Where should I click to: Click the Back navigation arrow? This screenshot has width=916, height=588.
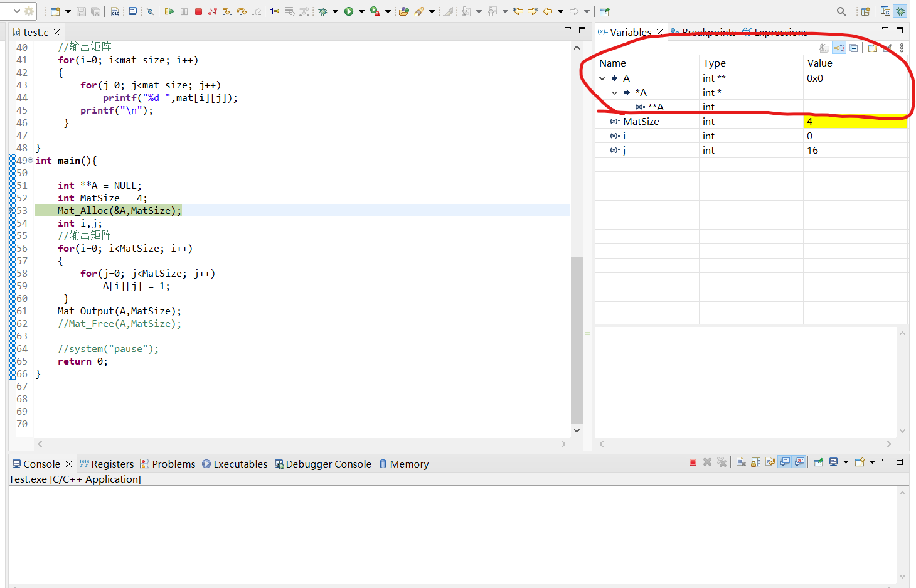548,11
